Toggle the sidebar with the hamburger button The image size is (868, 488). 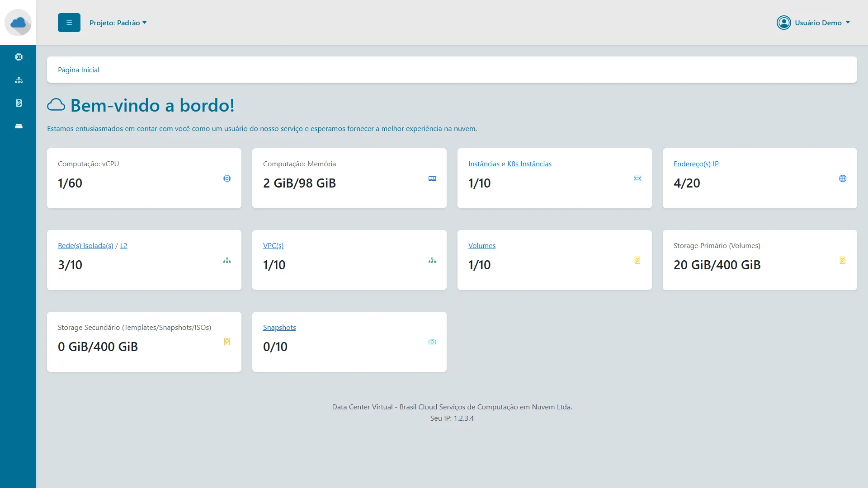pyautogui.click(x=69, y=22)
